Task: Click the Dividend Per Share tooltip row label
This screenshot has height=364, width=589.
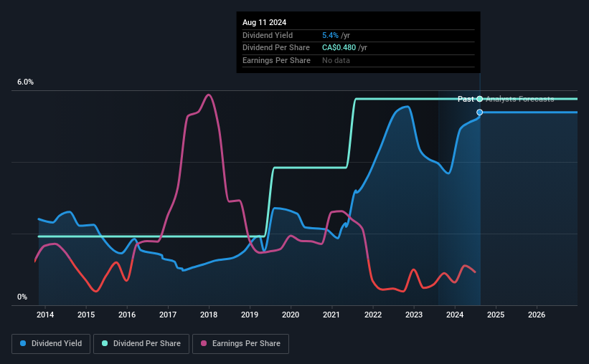Action: [276, 48]
